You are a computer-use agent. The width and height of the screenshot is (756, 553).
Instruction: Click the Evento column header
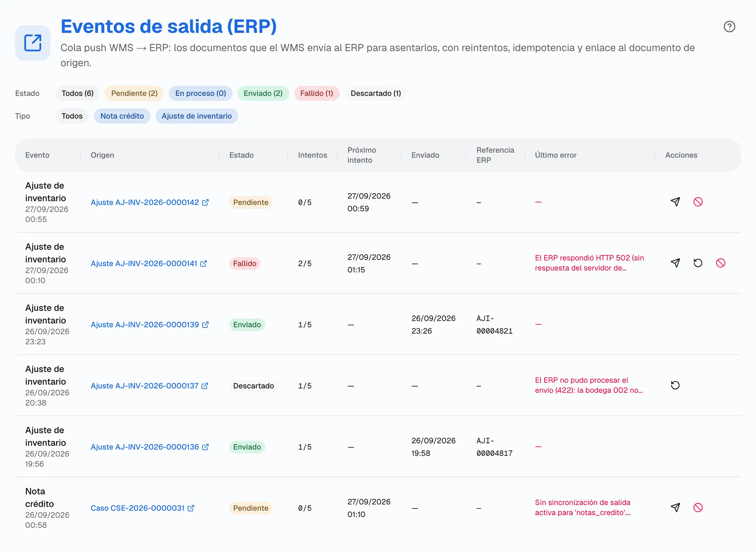(37, 155)
